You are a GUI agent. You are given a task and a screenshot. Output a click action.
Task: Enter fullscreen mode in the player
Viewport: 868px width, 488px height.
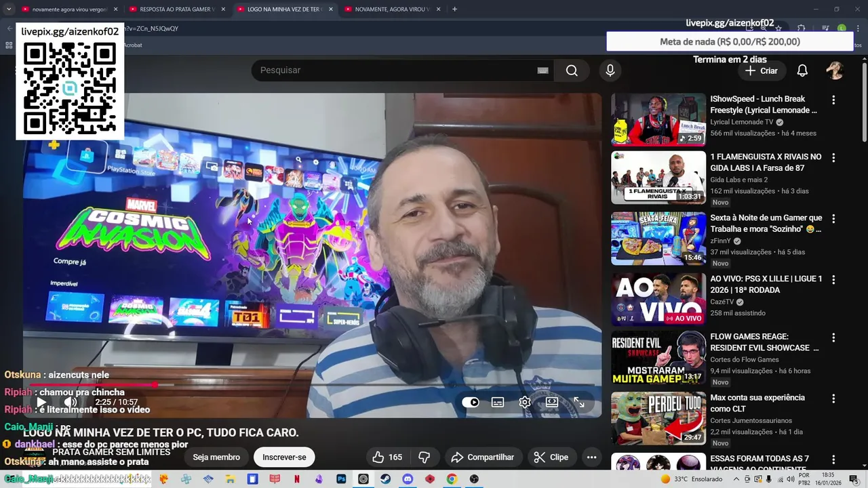[x=579, y=402]
